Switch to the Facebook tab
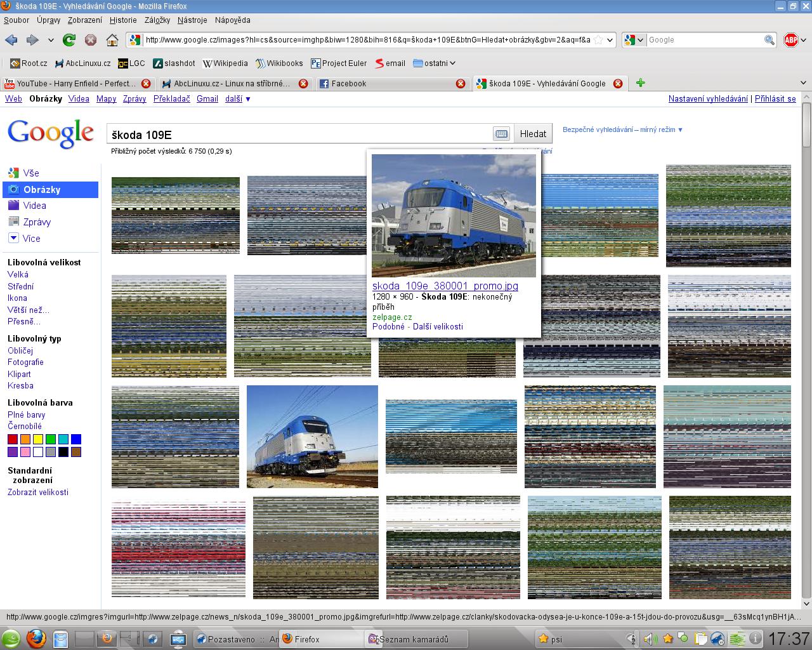The image size is (812, 650). coord(392,83)
